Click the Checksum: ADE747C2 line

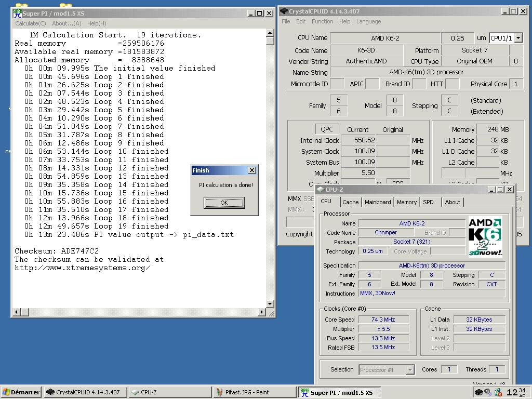coord(57,251)
